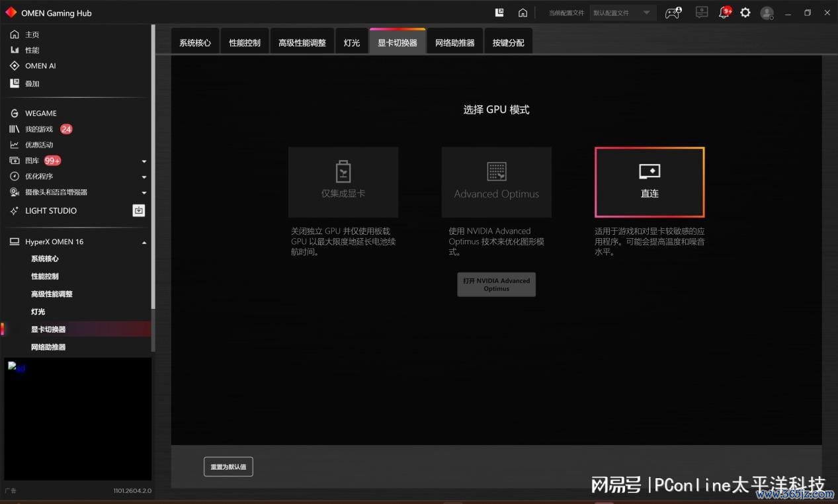Switch to the 高级性能调整 tab

click(302, 42)
